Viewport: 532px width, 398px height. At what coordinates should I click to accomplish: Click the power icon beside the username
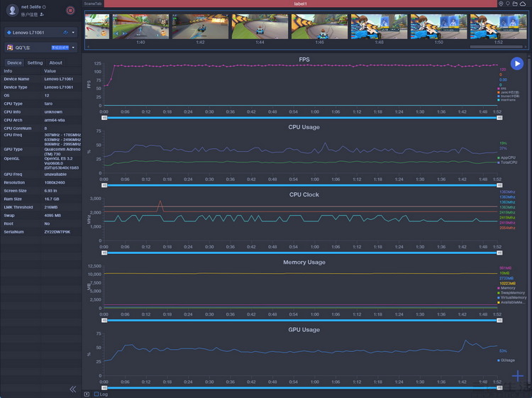pos(44,7)
